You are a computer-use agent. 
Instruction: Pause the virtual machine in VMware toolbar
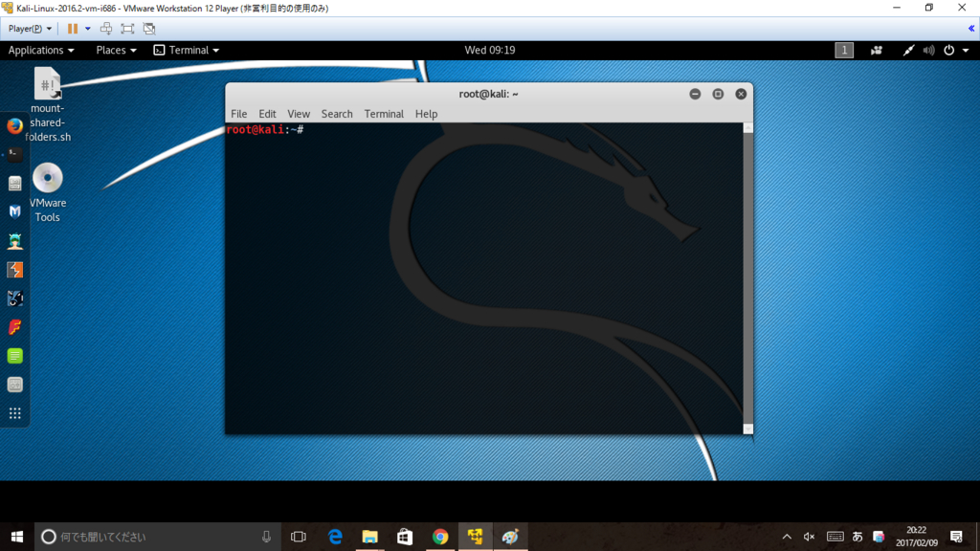click(73, 28)
